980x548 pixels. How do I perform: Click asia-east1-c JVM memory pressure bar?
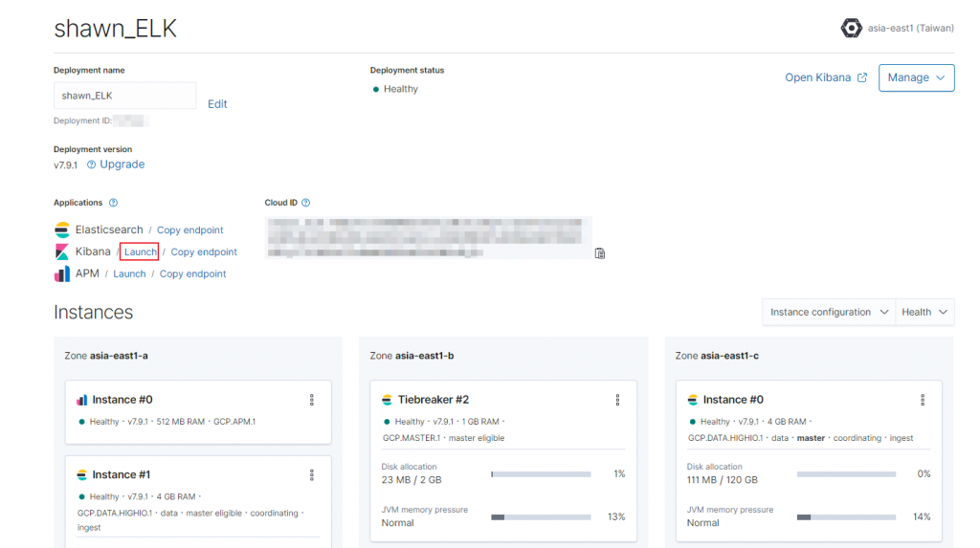point(846,517)
